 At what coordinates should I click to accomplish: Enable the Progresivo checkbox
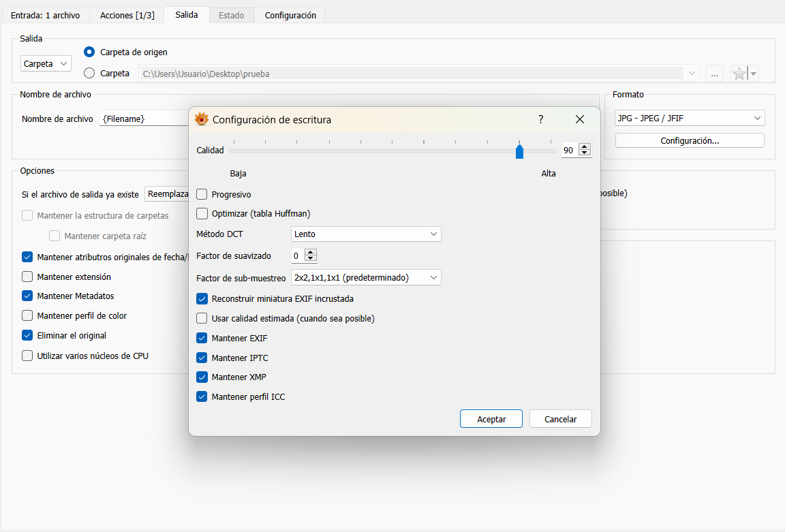202,195
